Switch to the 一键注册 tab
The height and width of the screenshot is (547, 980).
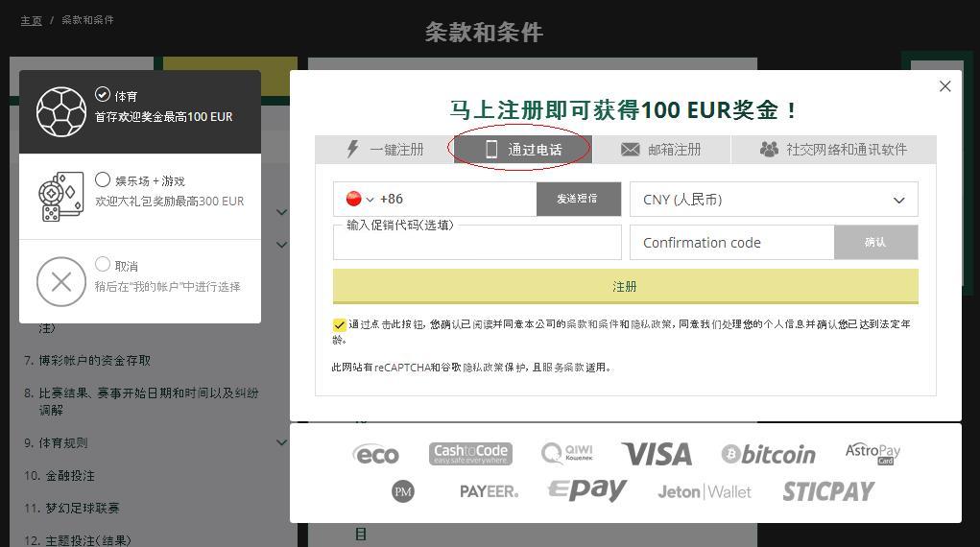pos(384,150)
